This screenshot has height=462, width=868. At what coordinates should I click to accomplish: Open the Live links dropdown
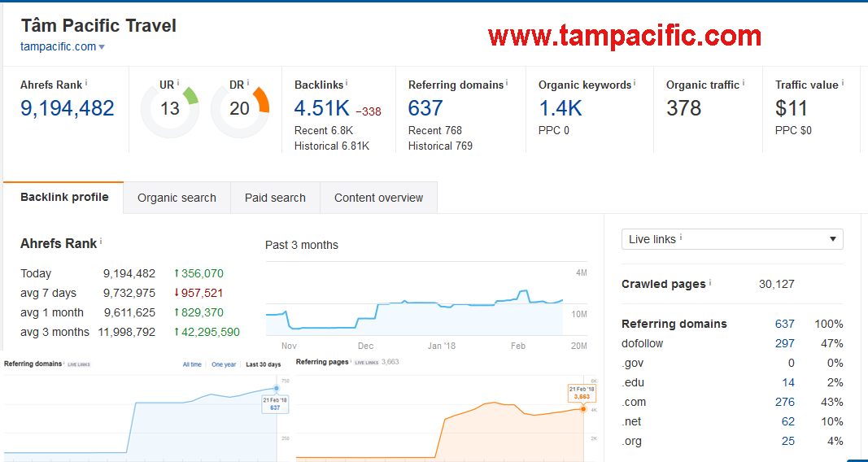click(732, 239)
